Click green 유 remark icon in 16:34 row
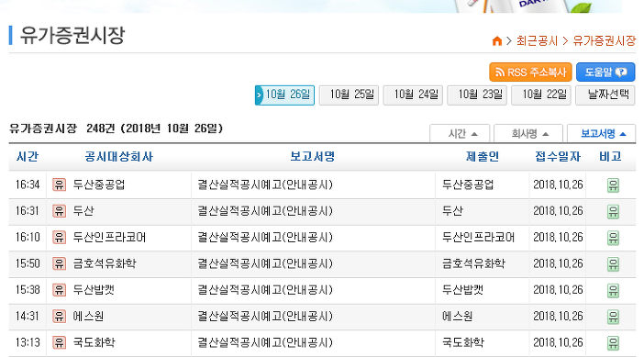The width and height of the screenshot is (644, 357). 613,185
